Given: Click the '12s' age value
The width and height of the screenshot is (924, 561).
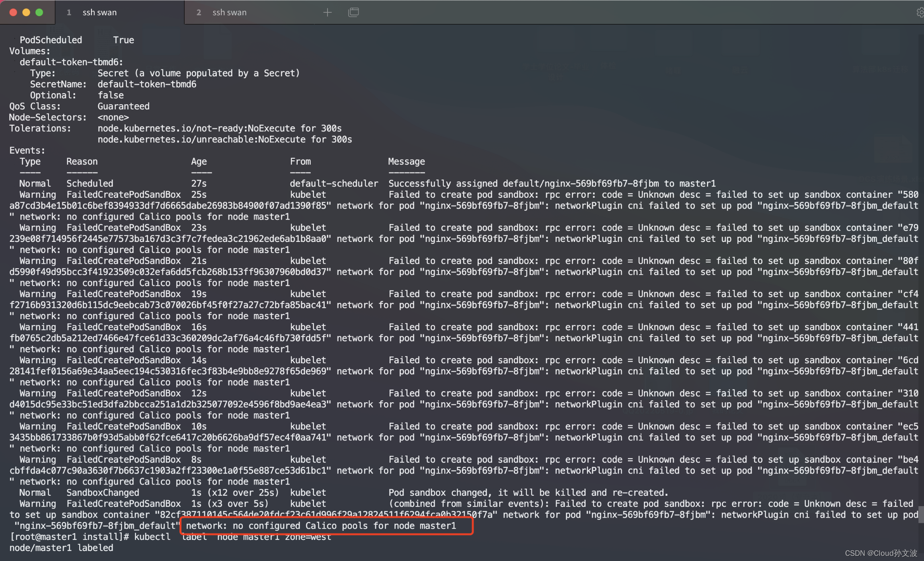Looking at the screenshot, I should [199, 393].
